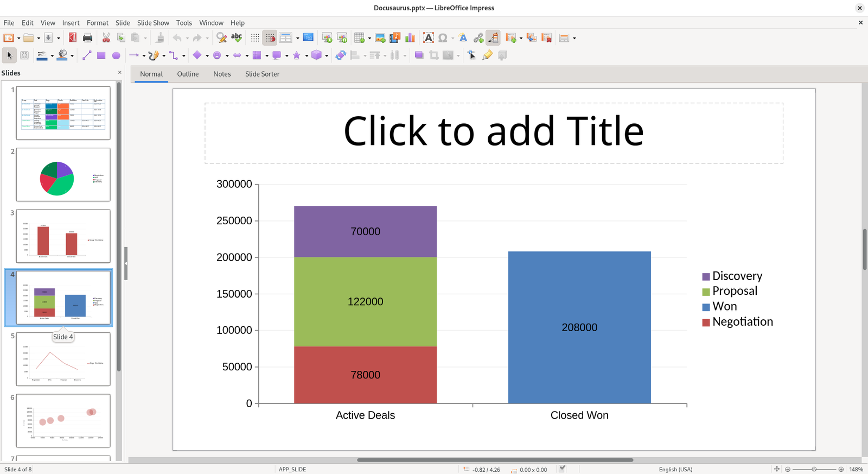Expand the Line Color dropdown arrow
The width and height of the screenshot is (868, 474).
(52, 56)
